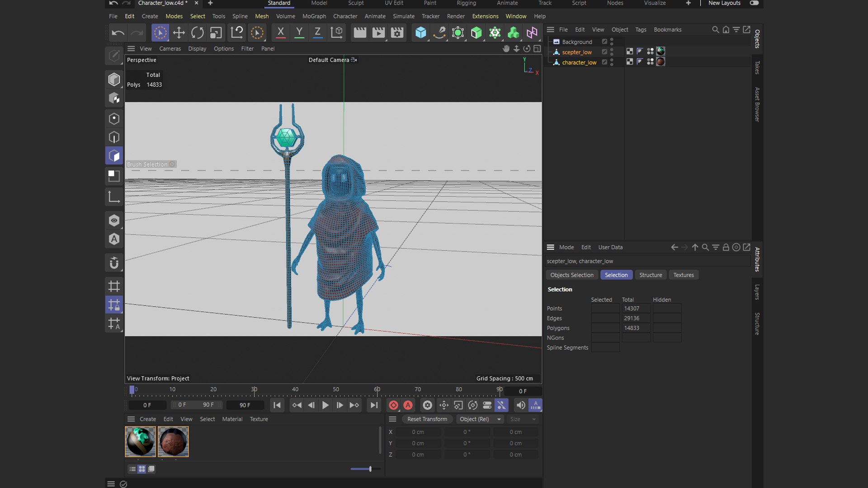Click the spline Pen tool icon
Image resolution: width=868 pixels, height=488 pixels.
(x=439, y=33)
